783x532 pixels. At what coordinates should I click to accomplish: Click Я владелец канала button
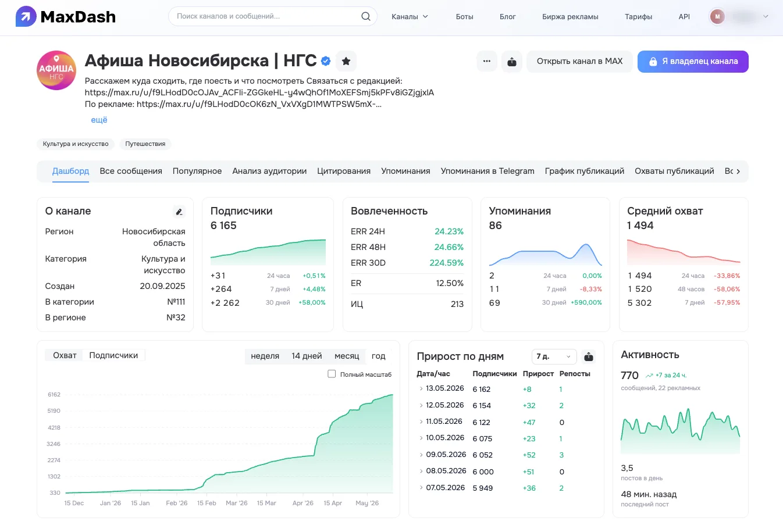point(693,61)
